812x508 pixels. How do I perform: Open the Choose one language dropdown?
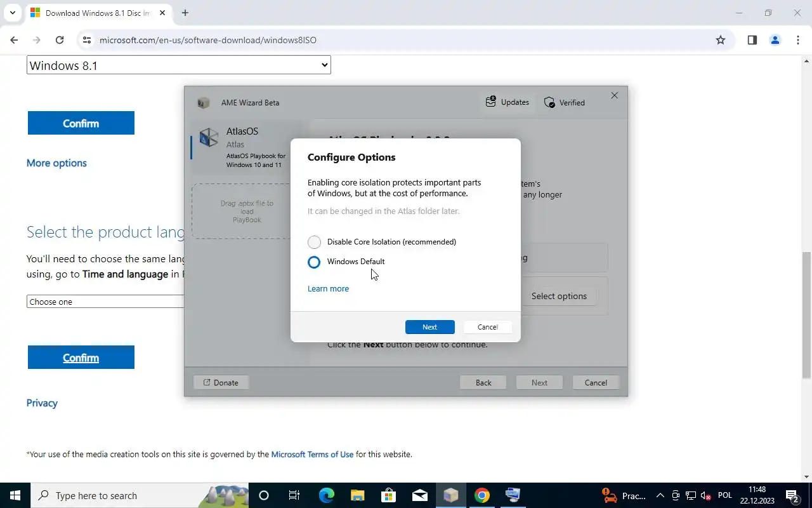click(105, 302)
